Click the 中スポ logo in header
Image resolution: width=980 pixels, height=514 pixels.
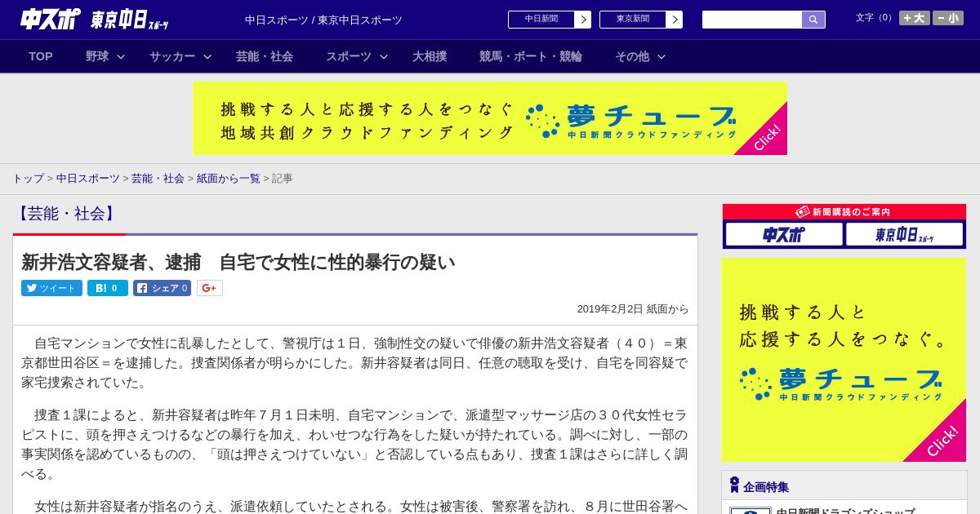(x=51, y=19)
